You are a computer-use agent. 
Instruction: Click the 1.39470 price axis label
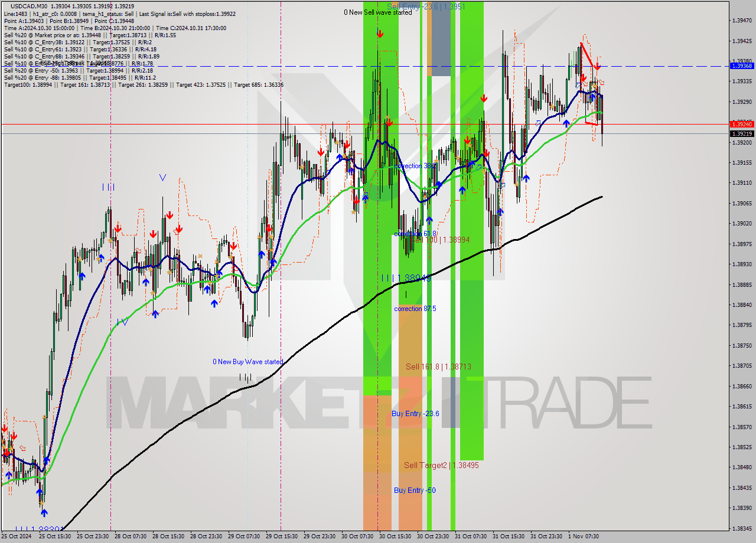tap(742, 21)
